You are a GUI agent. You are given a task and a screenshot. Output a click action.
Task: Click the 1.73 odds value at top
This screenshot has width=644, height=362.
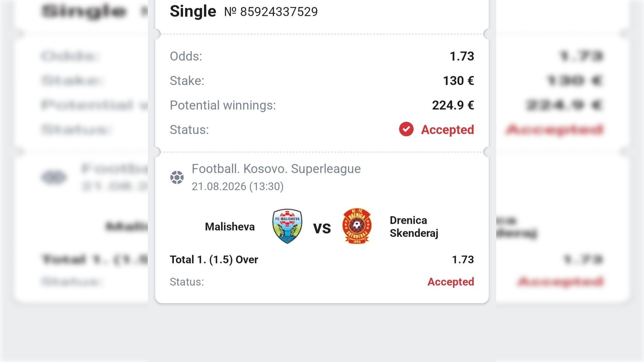[462, 56]
